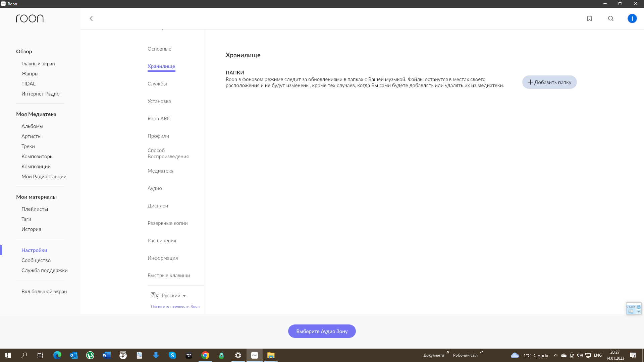This screenshot has height=362, width=644.
Task: Expand the Документи taskbar toolbar chevron
Action: pos(448,352)
